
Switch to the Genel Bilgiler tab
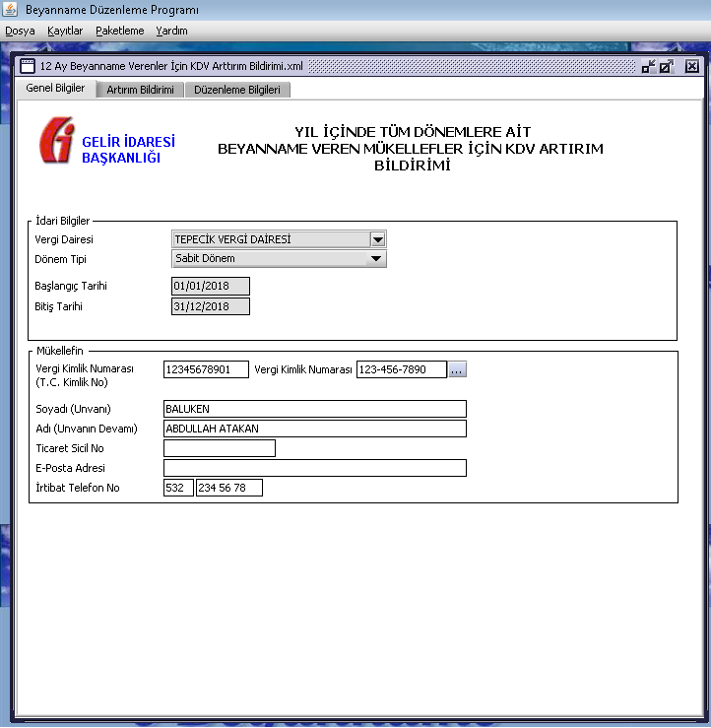point(56,89)
